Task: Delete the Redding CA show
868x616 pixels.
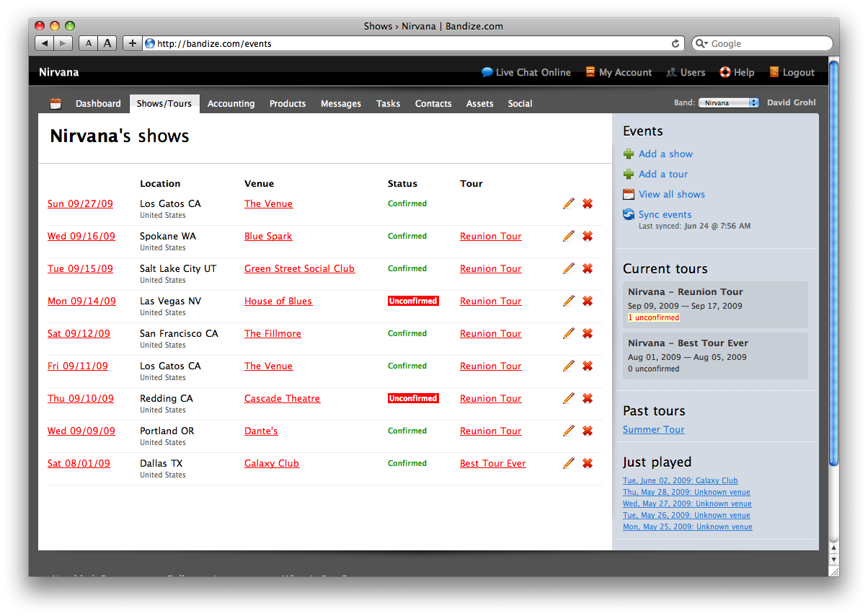Action: (588, 398)
